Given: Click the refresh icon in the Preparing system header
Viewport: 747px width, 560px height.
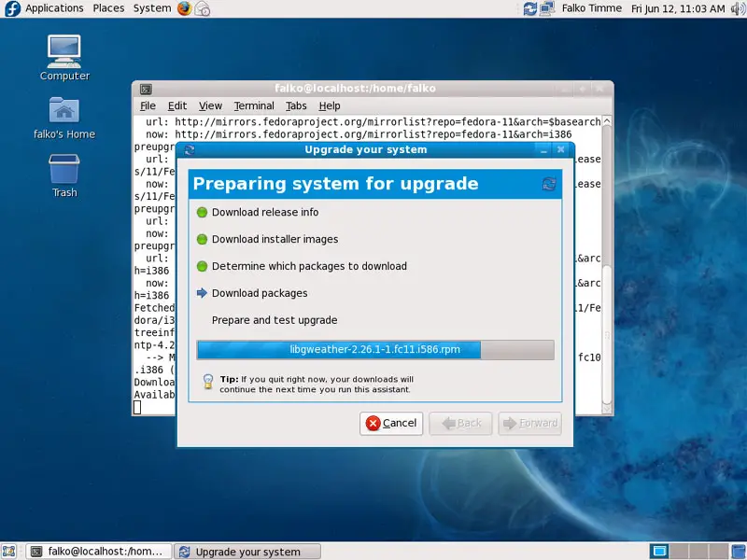Looking at the screenshot, I should click(549, 184).
